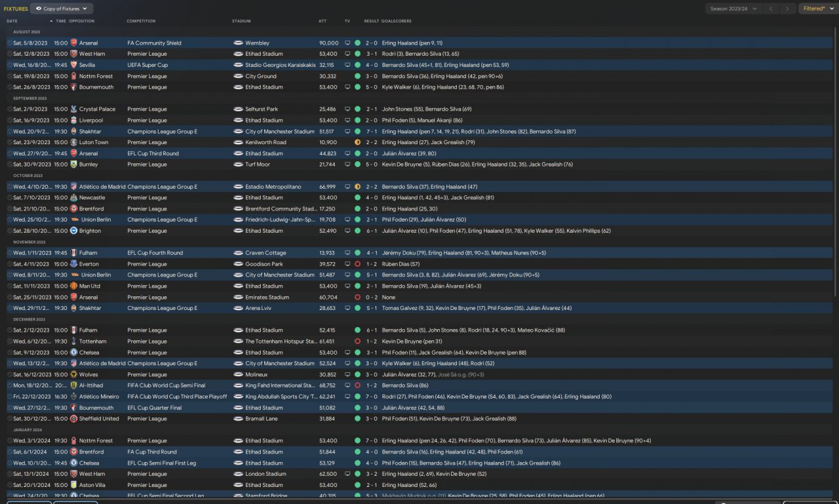Sort by the Competition column header
This screenshot has width=839, height=504.
[x=141, y=21]
